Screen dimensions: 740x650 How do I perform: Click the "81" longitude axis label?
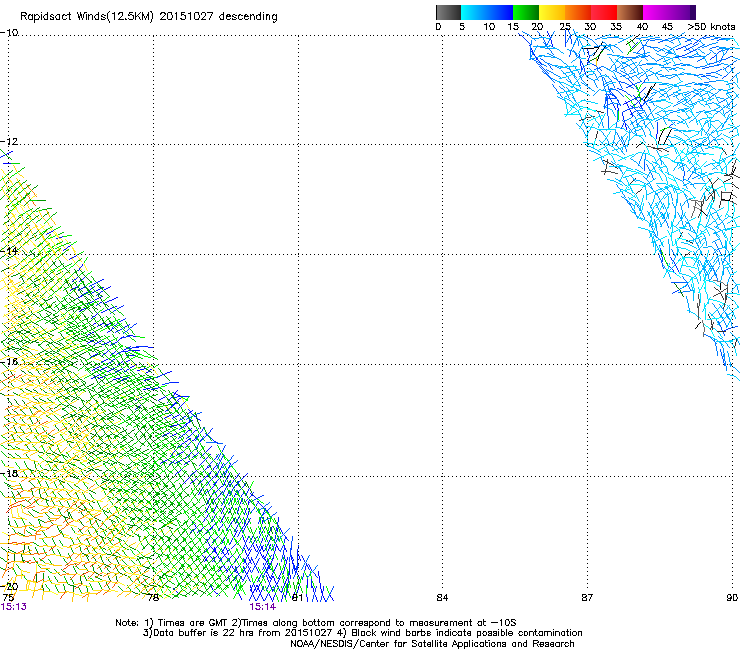297,598
